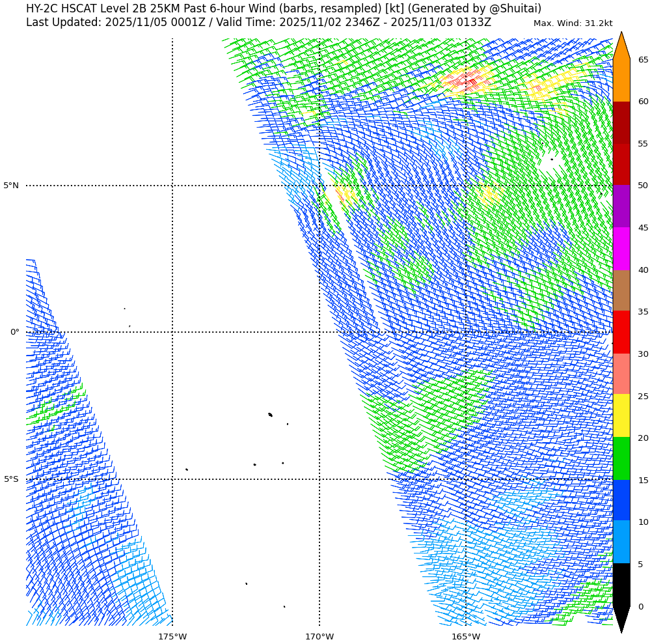Click the 5°N latitude axis label
The image size is (652, 644).
tap(11, 186)
